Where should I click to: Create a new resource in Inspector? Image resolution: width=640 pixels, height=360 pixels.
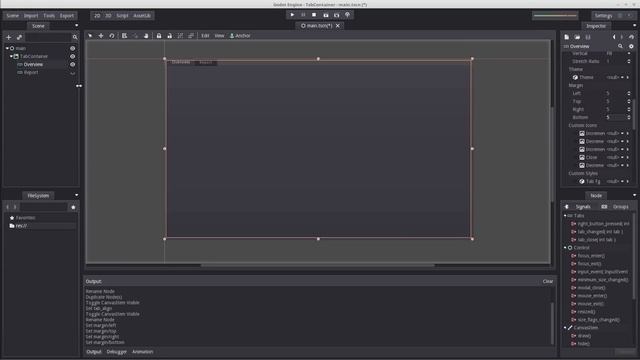point(567,37)
